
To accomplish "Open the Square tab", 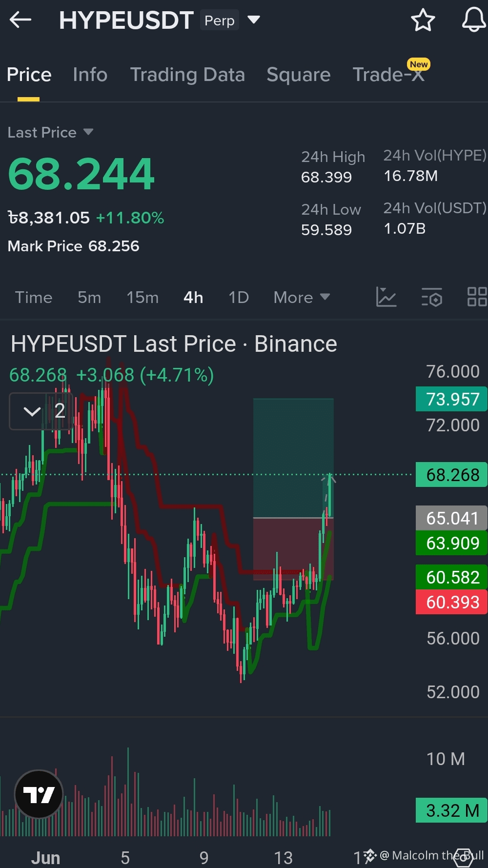I will [299, 75].
